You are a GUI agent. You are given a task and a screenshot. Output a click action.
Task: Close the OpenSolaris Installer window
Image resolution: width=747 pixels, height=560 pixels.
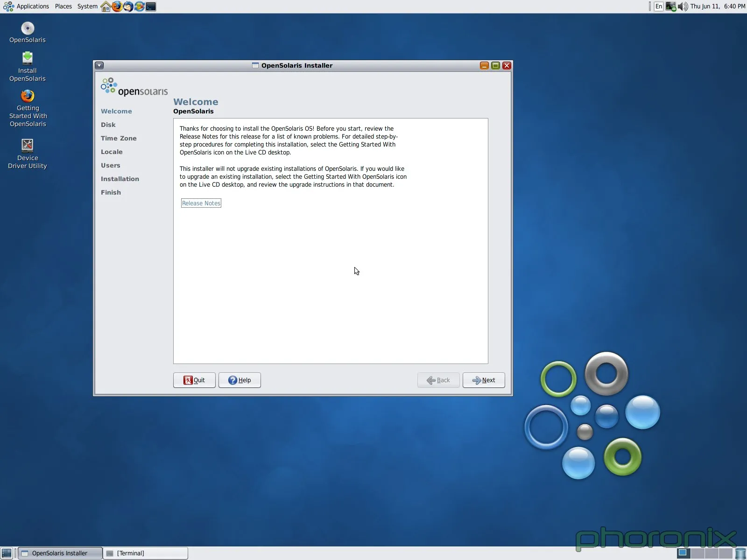[x=507, y=66]
